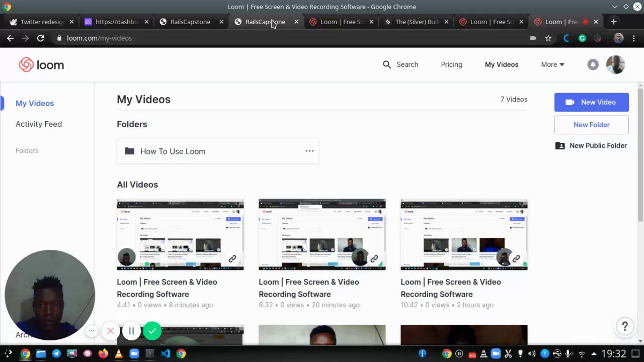This screenshot has height=362, width=644.
Task: Click the webcam bubble overlay
Action: click(50, 295)
